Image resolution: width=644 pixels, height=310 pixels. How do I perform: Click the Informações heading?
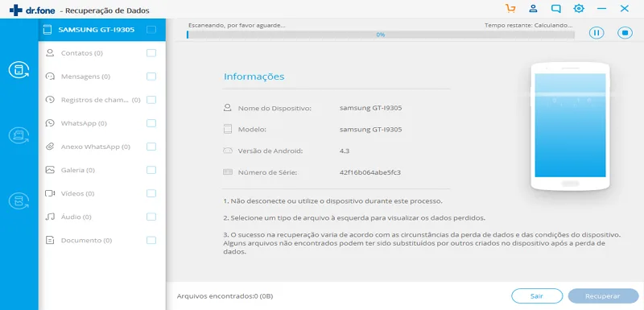pos(254,76)
